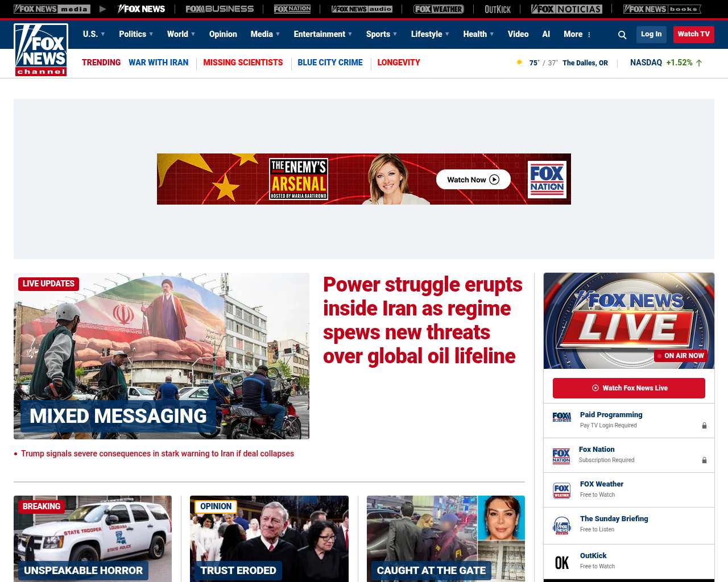The width and height of the screenshot is (728, 582).
Task: Open trending topic Missing Scientists
Action: [x=243, y=63]
